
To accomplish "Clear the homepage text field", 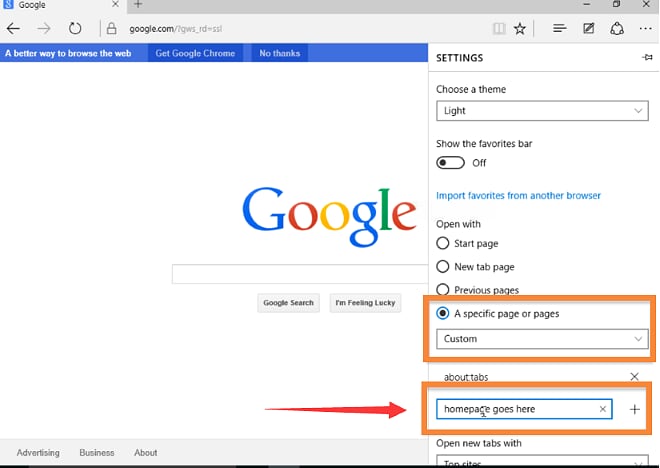I will [x=603, y=409].
